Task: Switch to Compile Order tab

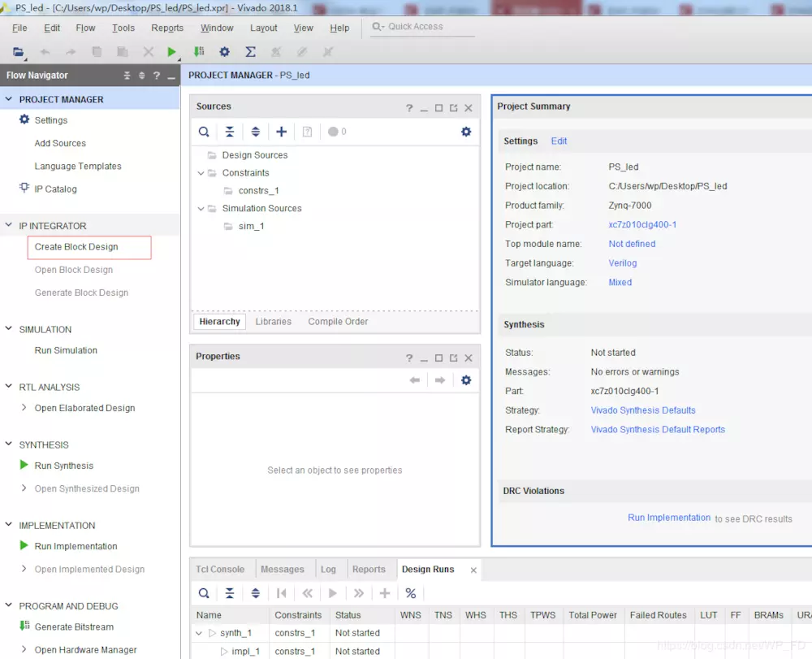Action: [338, 322]
